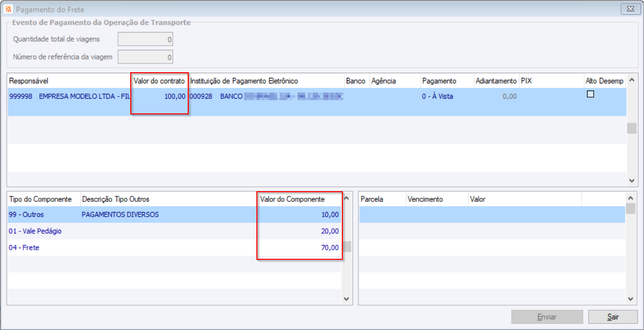Click the Parcela column header
This screenshot has height=330, width=644.
(x=382, y=199)
